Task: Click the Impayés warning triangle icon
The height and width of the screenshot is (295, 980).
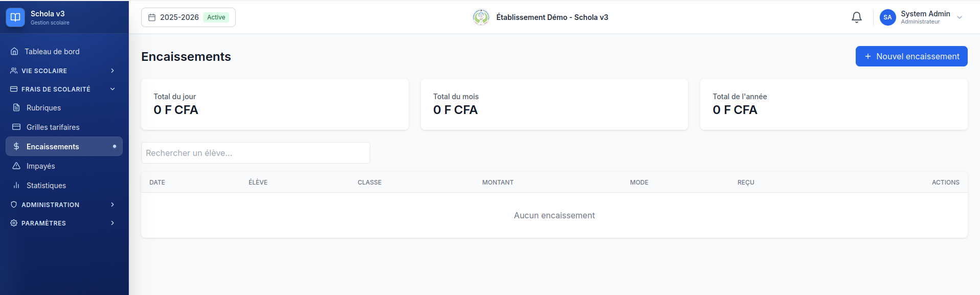Action: tap(16, 166)
